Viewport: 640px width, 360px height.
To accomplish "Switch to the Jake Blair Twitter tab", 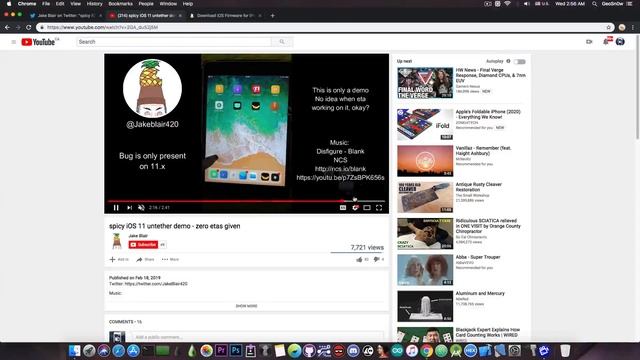I will click(65, 16).
